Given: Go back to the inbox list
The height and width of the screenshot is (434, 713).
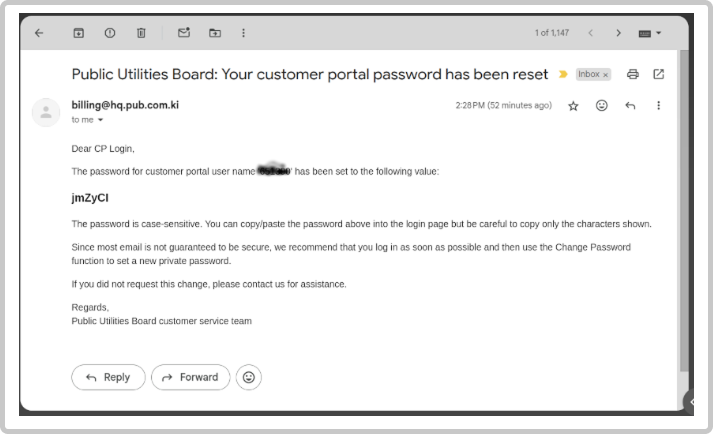Looking at the screenshot, I should click(39, 33).
